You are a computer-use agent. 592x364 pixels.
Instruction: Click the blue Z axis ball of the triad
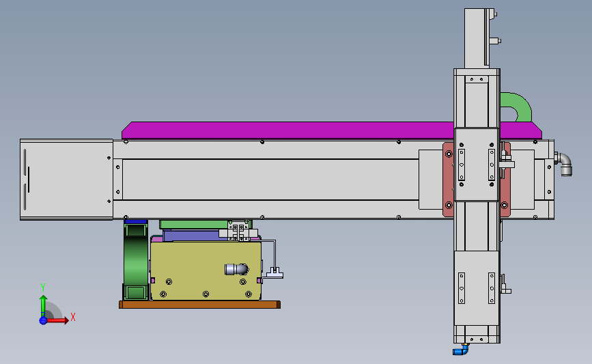click(x=43, y=320)
